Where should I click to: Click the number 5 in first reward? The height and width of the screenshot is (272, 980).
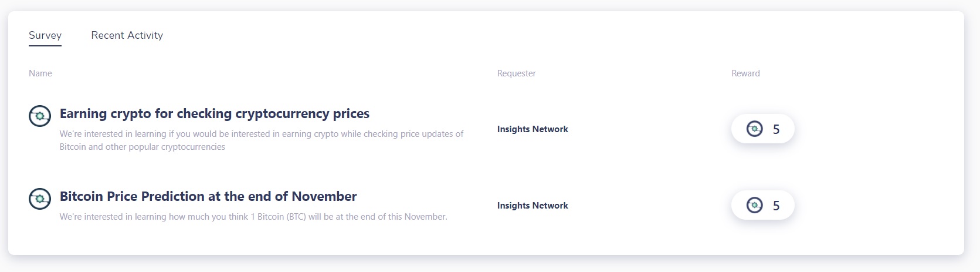tap(776, 129)
